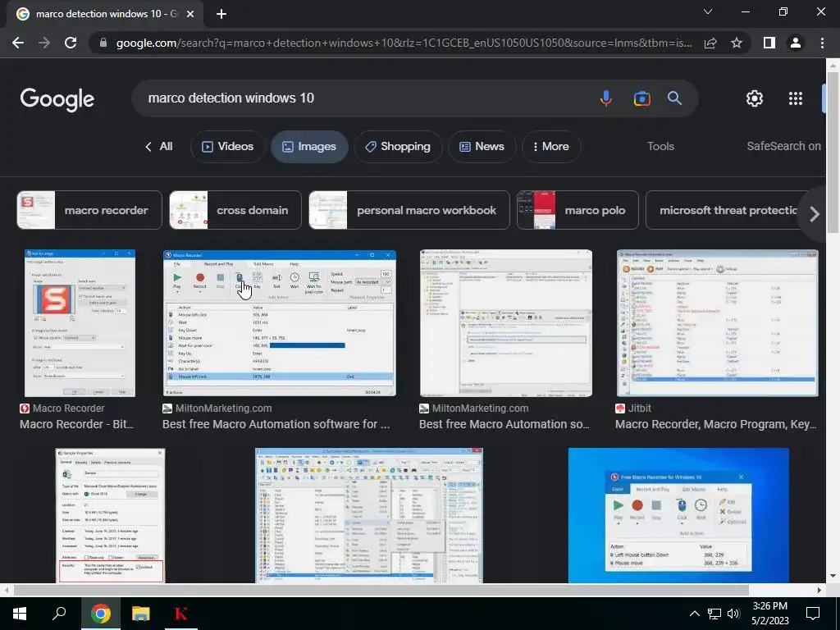
Task: Open Google quick settings gear
Action: (755, 98)
